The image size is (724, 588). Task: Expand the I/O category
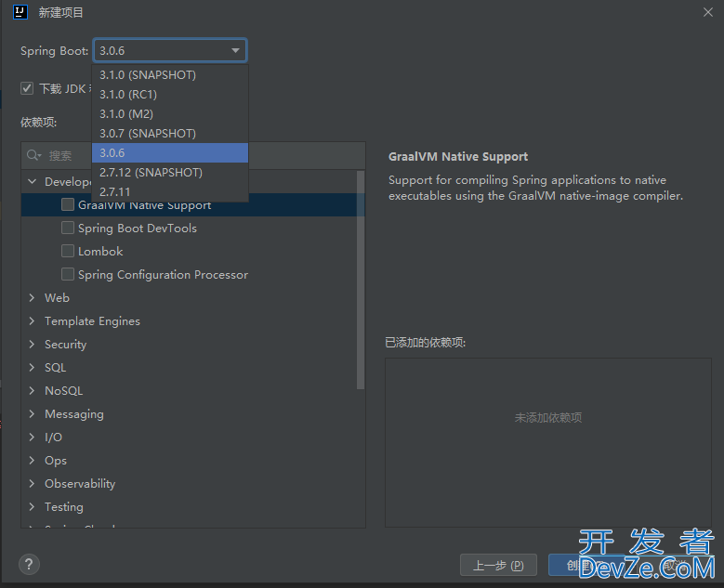(32, 438)
